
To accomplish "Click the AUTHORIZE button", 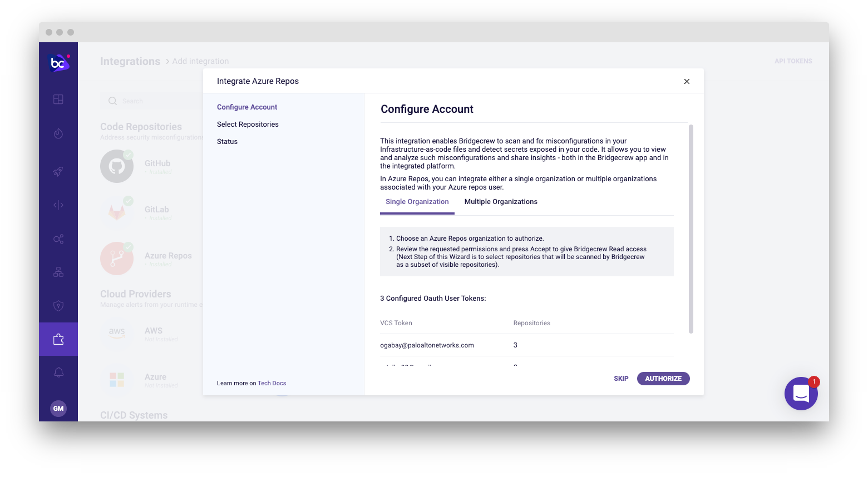I will [x=663, y=379].
